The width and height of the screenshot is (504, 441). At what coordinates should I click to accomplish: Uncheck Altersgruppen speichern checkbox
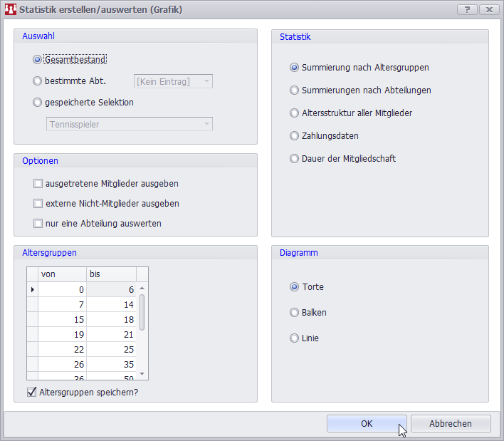[32, 392]
